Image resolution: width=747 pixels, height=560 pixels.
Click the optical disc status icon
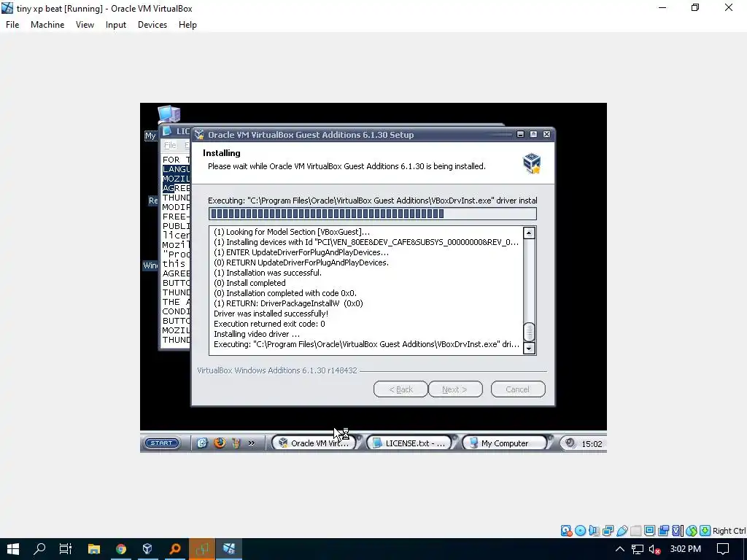(x=580, y=531)
